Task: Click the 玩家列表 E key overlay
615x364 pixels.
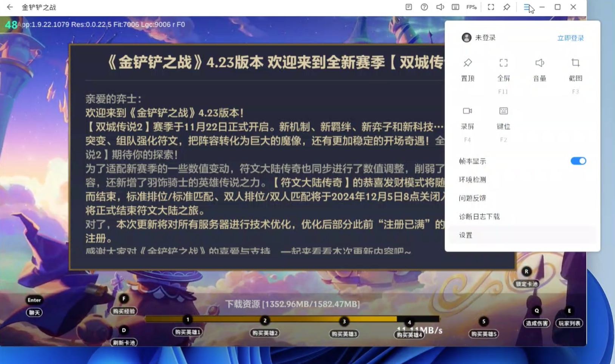Action: (569, 317)
